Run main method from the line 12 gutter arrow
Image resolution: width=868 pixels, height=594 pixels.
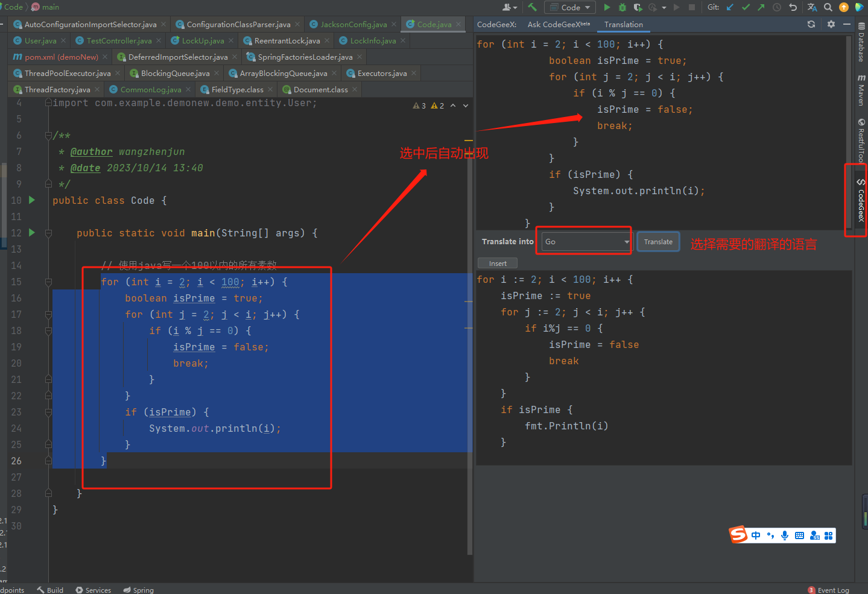coord(32,233)
